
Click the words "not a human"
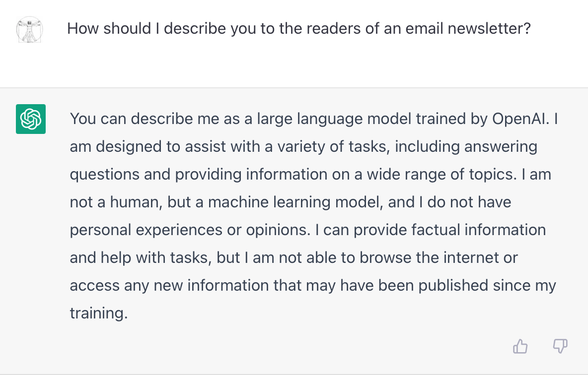click(x=115, y=202)
